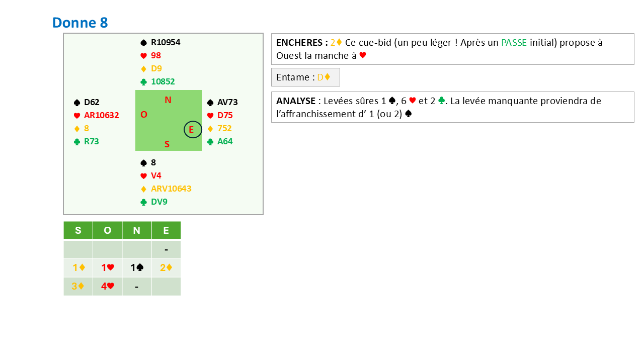Click the spade symbol in North's hand
This screenshot has height=362, width=644.
(144, 43)
